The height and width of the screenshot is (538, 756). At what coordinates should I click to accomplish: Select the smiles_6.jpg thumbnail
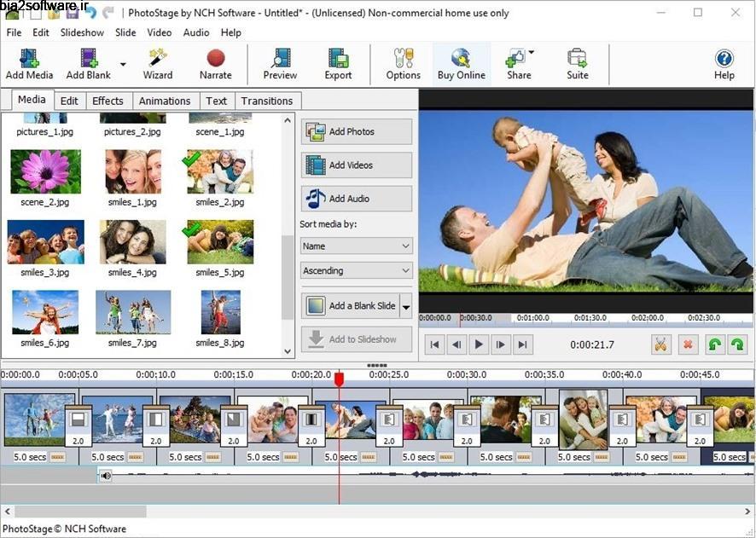(x=45, y=310)
